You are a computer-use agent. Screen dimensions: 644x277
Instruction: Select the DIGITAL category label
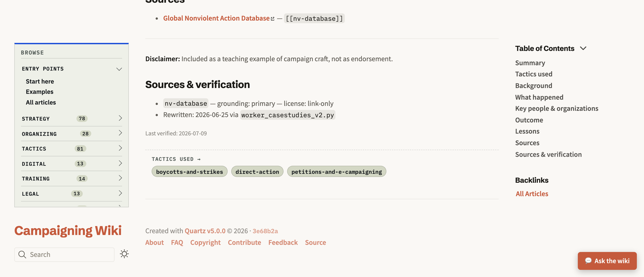[34, 164]
